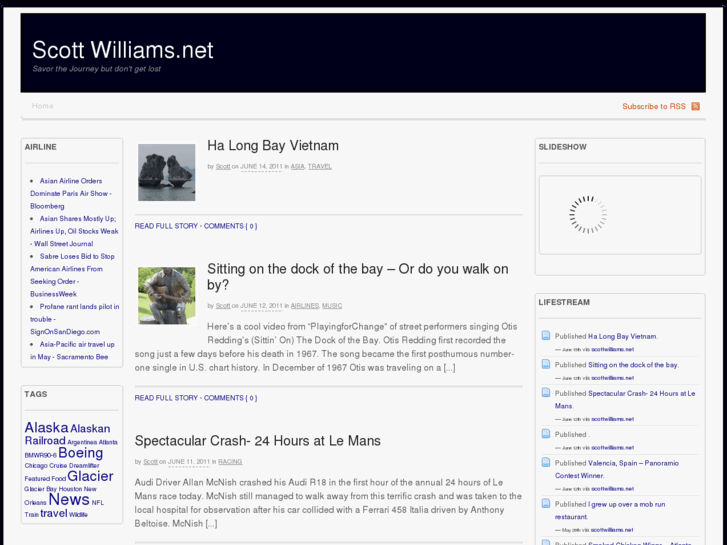
Task: Click the travel tag
Action: [x=54, y=513]
